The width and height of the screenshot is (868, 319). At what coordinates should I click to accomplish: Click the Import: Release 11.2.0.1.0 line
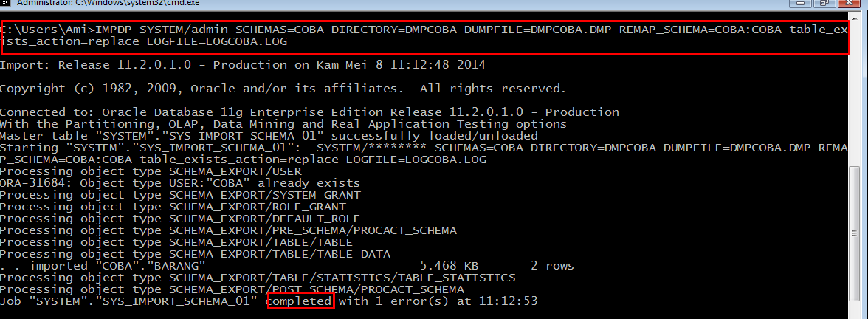click(242, 65)
